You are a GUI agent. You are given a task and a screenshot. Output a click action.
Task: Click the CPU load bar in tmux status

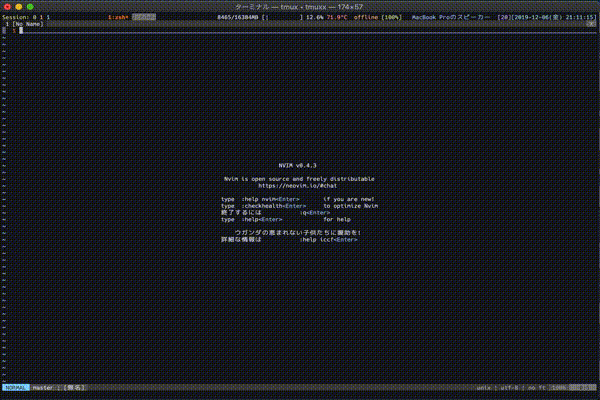[282, 17]
